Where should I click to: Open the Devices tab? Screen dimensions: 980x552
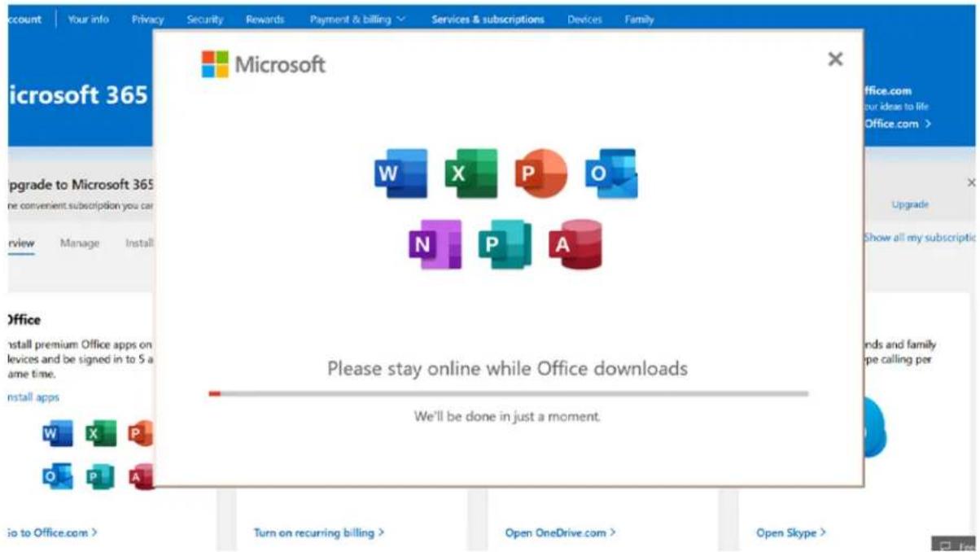point(584,20)
